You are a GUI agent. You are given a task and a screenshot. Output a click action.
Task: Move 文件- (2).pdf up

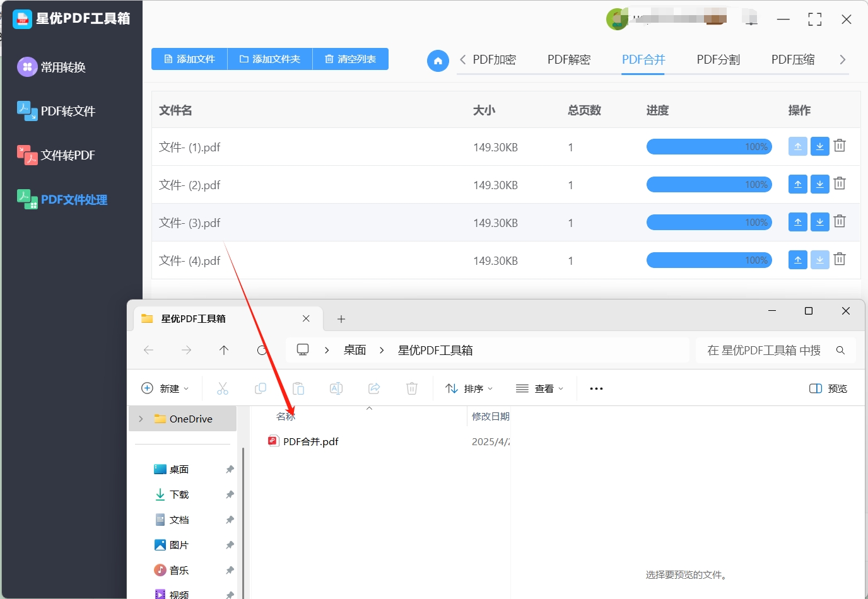(798, 185)
